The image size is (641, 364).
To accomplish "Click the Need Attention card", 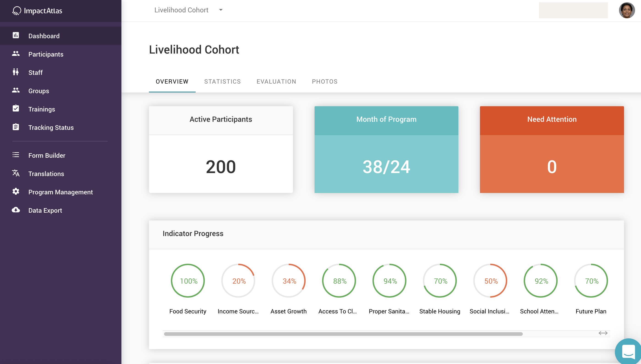I will point(552,149).
